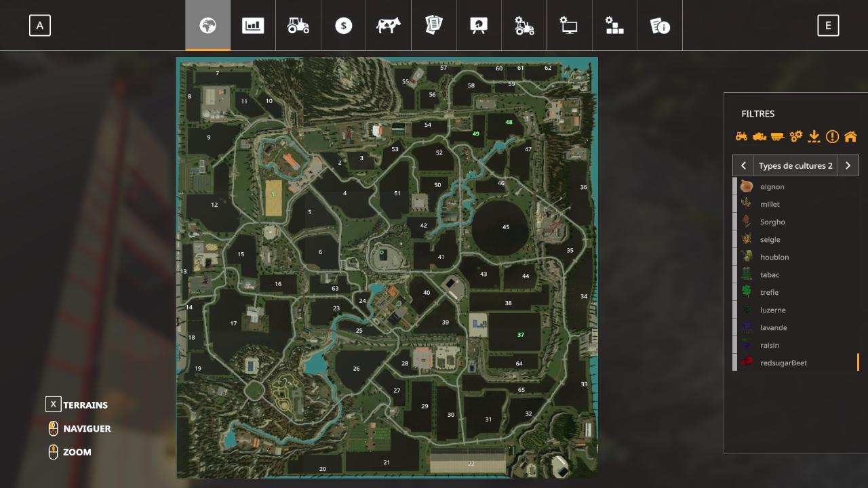Toggle the luzerne crop filter

[795, 310]
